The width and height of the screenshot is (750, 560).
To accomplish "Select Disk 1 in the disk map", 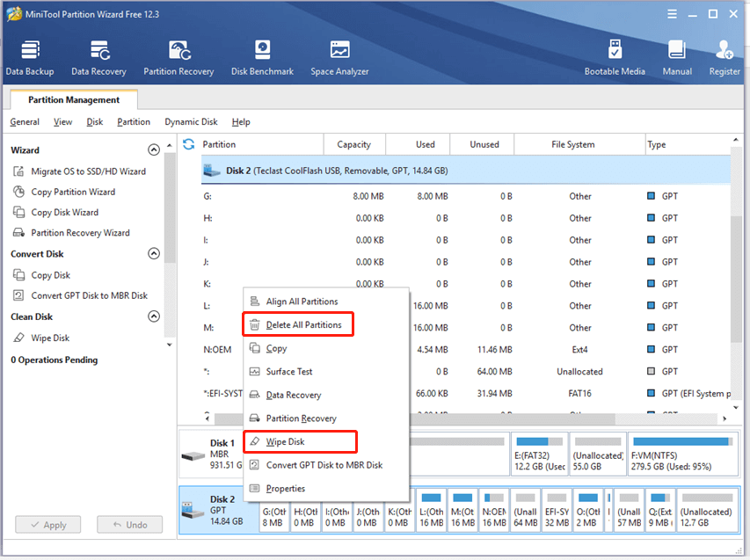I will [211, 454].
